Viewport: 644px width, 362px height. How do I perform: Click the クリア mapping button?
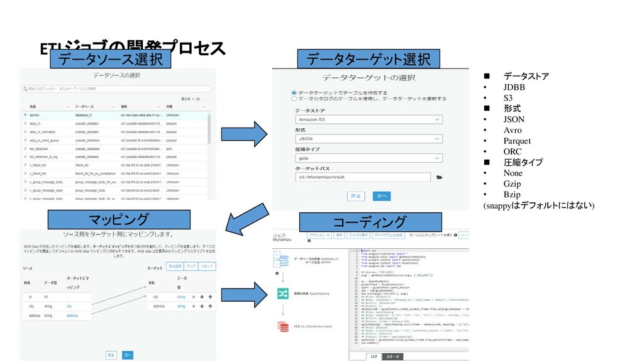[x=191, y=266]
